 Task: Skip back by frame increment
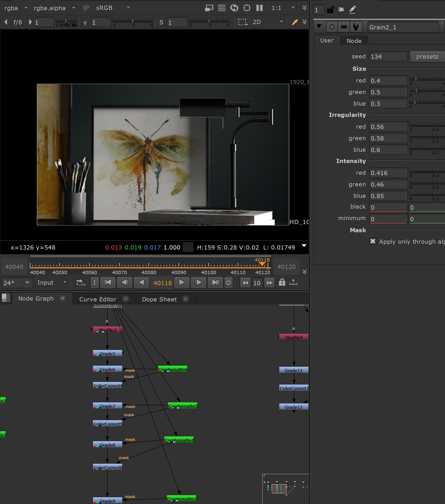pyautogui.click(x=245, y=283)
